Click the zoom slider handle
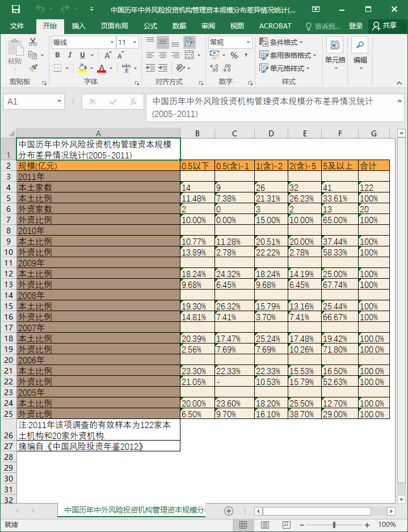 pos(334,525)
